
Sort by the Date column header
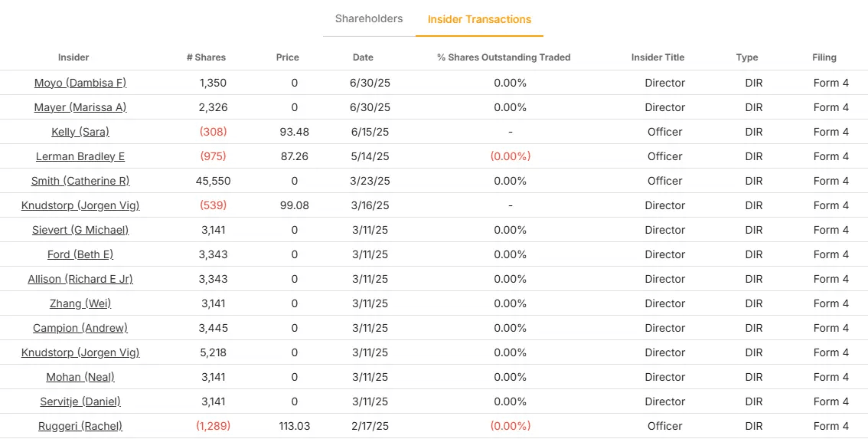click(x=363, y=57)
